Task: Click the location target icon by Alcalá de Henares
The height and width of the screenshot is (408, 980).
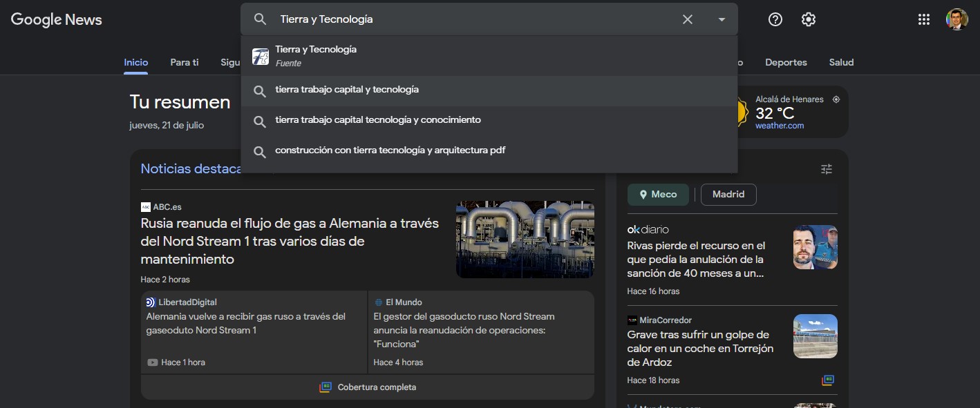Action: point(836,99)
